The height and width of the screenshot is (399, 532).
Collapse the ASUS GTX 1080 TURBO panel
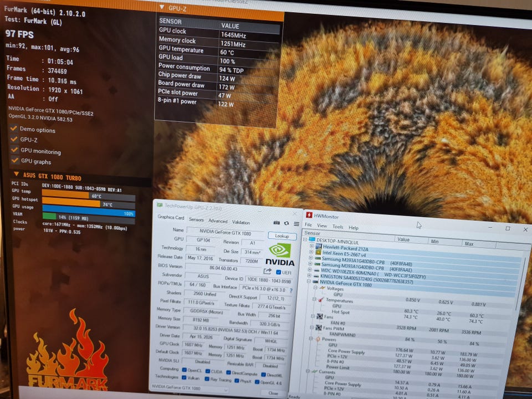[x=16, y=173]
